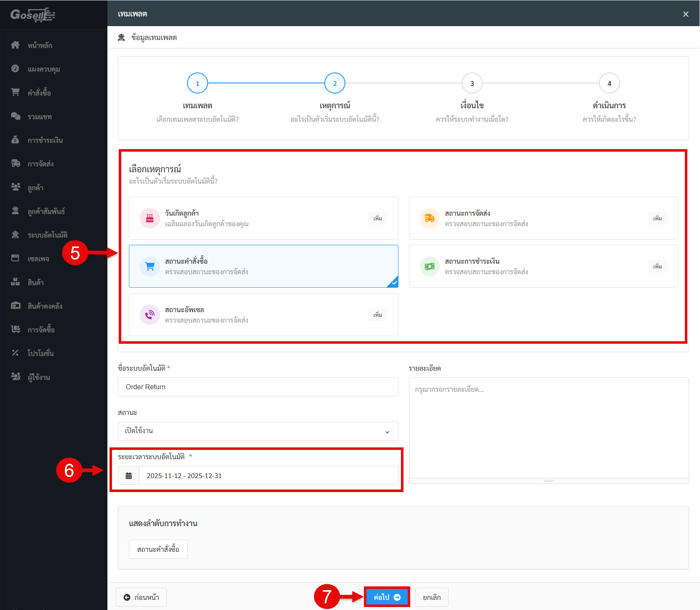Click the delivery truck icon for สถานะการจัดส่ง
The image size is (700, 610).
[x=430, y=218]
